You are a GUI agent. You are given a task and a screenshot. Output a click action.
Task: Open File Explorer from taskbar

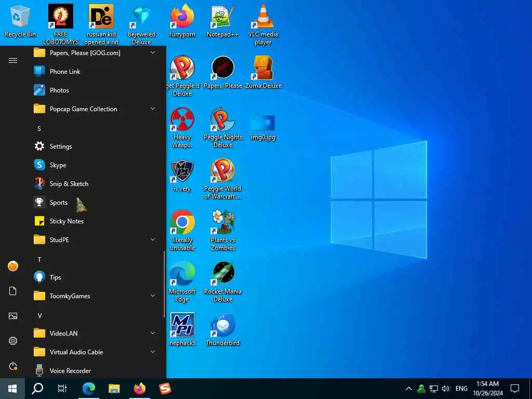[x=114, y=389]
